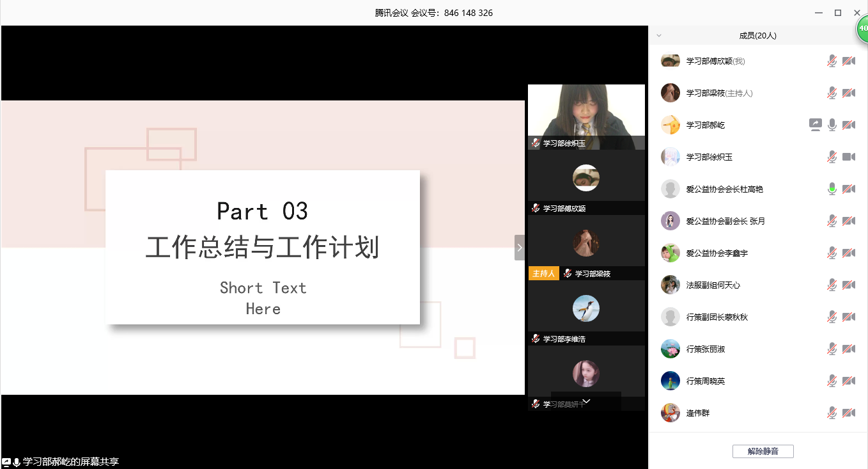Click camera-off icon for 行策周晓英
The image size is (868, 469).
click(x=848, y=381)
